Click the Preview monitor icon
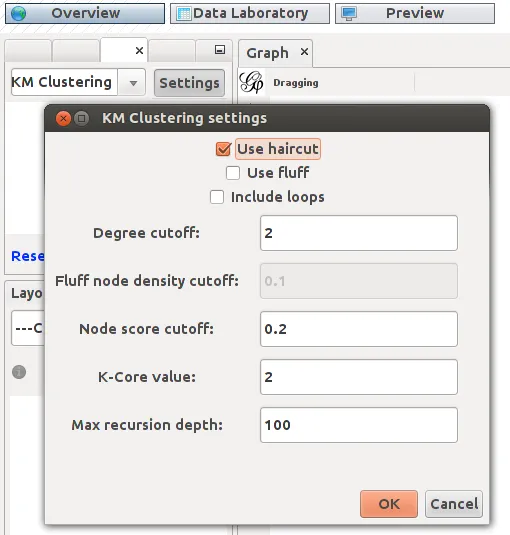The width and height of the screenshot is (510, 535). 349,14
